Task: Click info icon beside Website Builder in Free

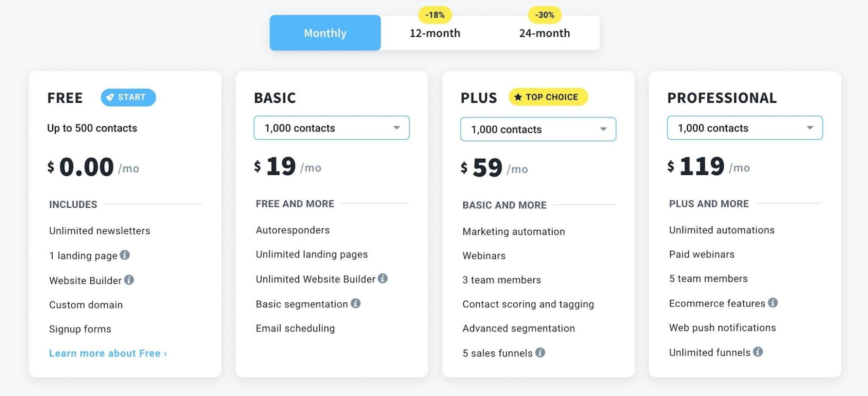Action: click(x=129, y=280)
